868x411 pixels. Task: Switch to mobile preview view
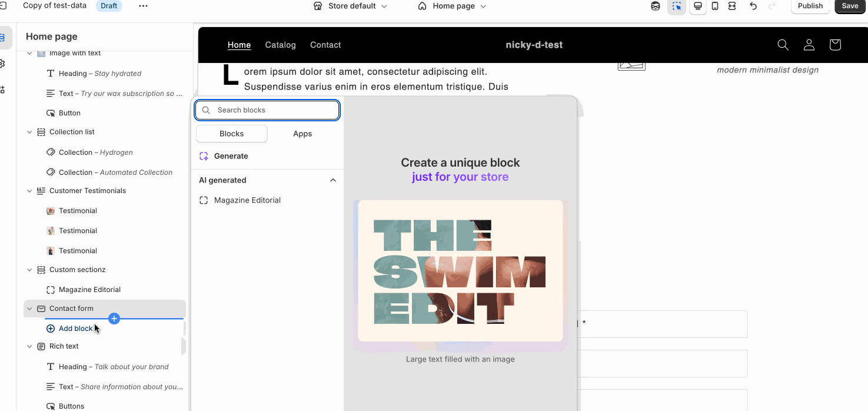pyautogui.click(x=715, y=6)
